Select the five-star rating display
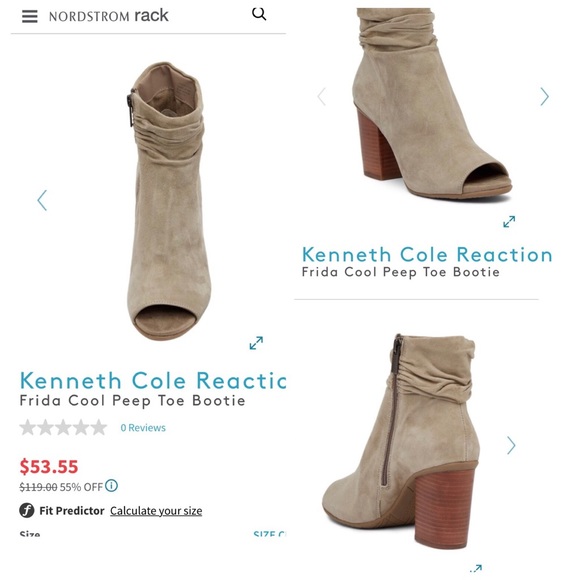580x580 pixels. (x=63, y=427)
